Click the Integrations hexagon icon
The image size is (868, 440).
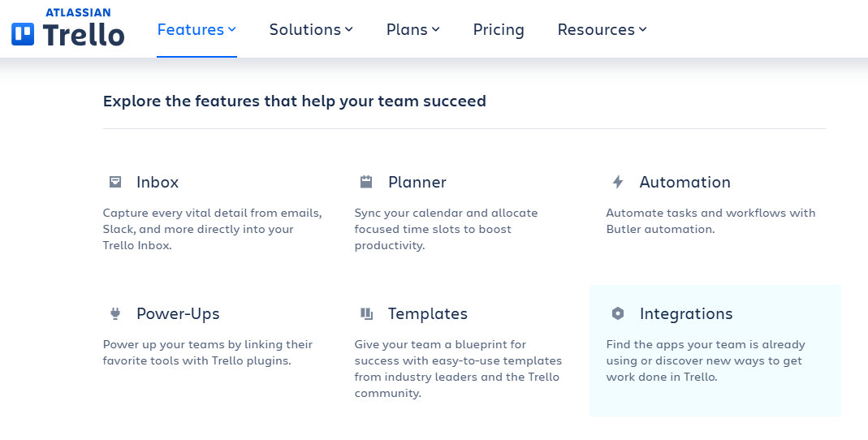coord(618,314)
